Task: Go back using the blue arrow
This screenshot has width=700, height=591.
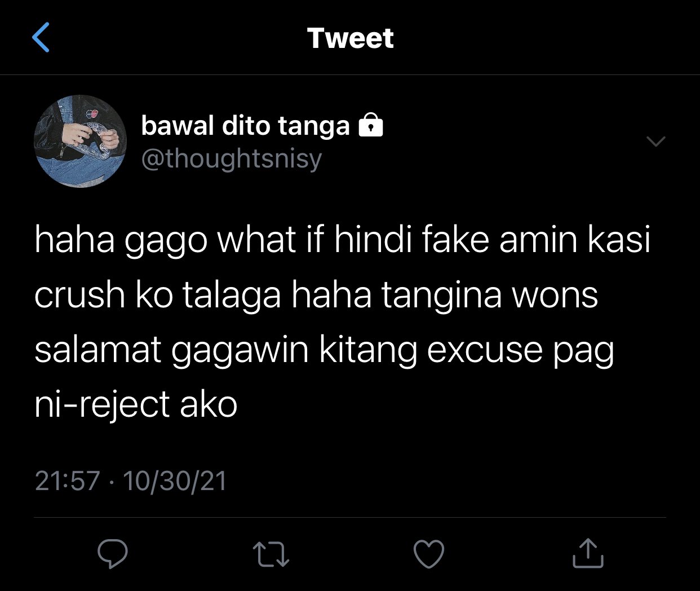Action: point(41,38)
